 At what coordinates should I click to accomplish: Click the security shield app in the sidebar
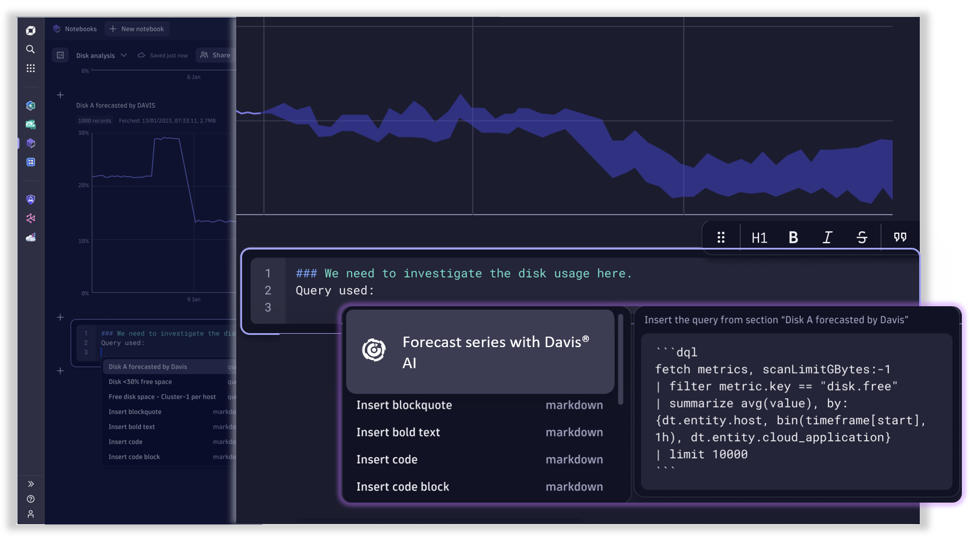click(x=30, y=199)
